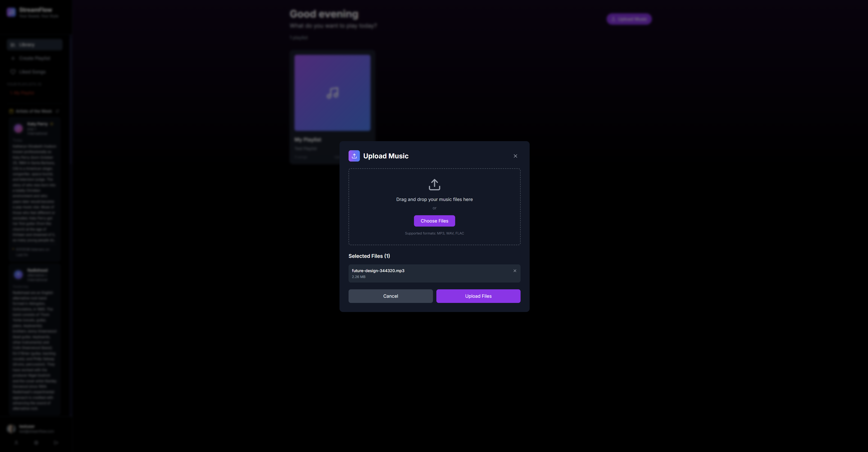Remove future-design-344320.mp3 from selected files
Screen dimensions: 868x452
[514, 271]
